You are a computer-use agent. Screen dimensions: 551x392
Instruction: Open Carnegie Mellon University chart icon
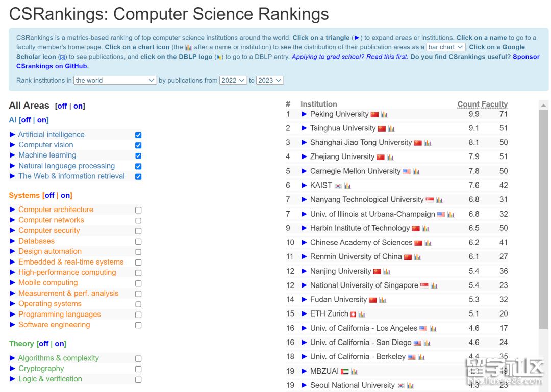coord(416,171)
